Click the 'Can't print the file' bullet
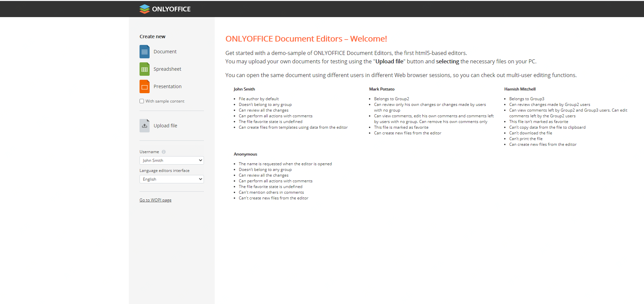Viewport: 644px width, 304px height. (x=526, y=139)
